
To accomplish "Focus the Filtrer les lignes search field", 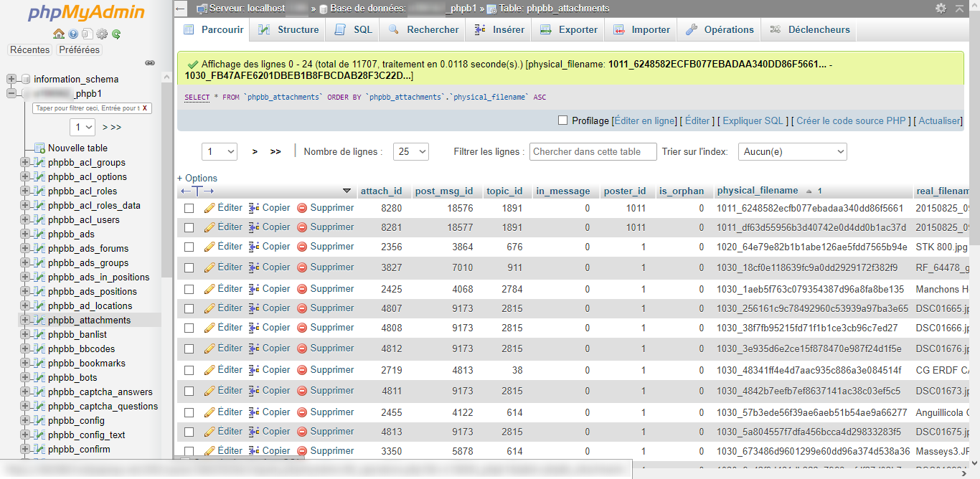I will 593,151.
